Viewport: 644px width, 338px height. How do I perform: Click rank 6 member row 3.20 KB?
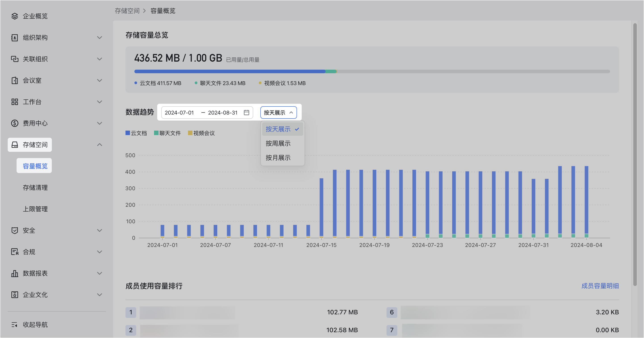coord(503,312)
